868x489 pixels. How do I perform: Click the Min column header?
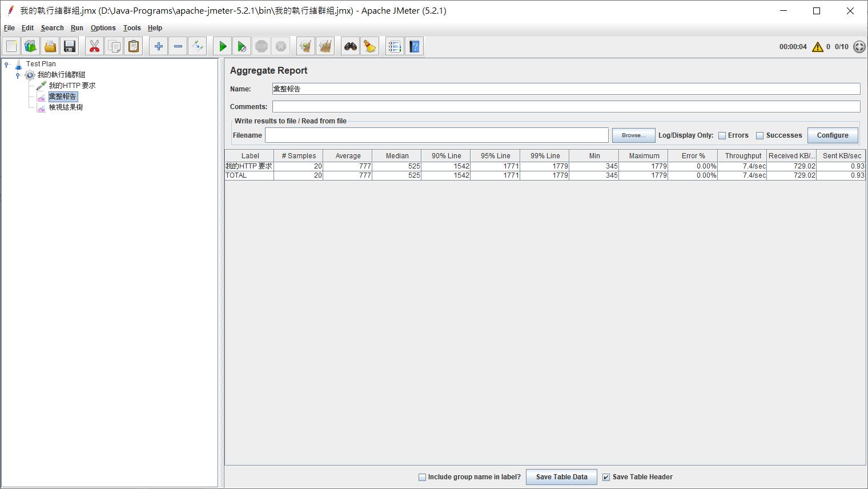594,156
